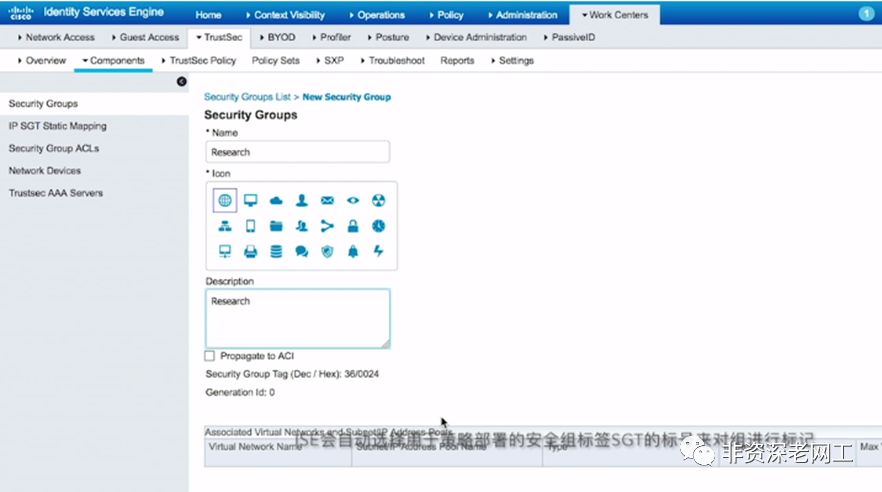Image resolution: width=882 pixels, height=492 pixels.
Task: Select the folder icon
Action: pos(276,226)
